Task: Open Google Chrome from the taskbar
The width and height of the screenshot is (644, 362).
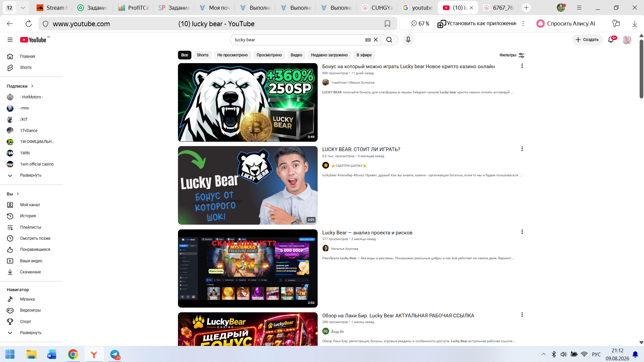Action: click(73, 354)
